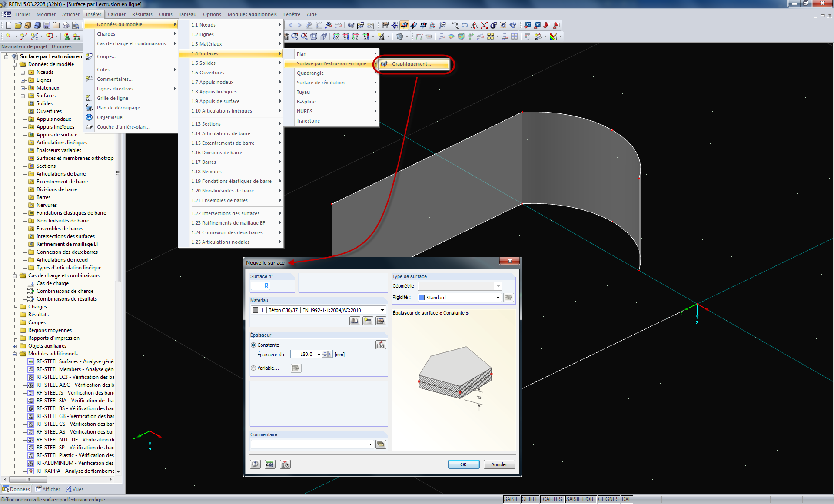This screenshot has height=504, width=834.
Task: Pick surface thickness graphically with the selection icon
Action: click(381, 345)
